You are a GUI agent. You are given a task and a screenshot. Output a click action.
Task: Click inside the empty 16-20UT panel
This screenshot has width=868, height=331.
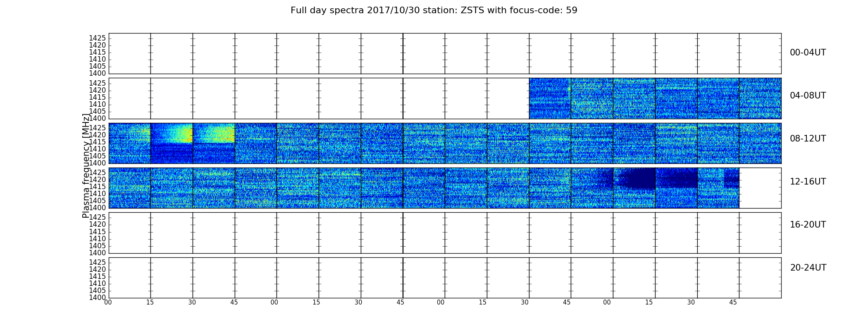tap(445, 233)
